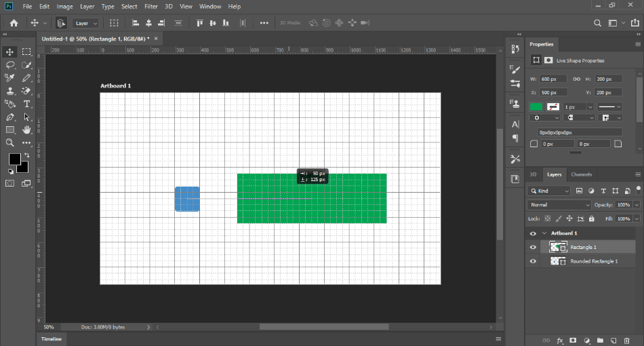Open the Kind filter dropdown
Image resolution: width=644 pixels, height=346 pixels.
tap(548, 191)
